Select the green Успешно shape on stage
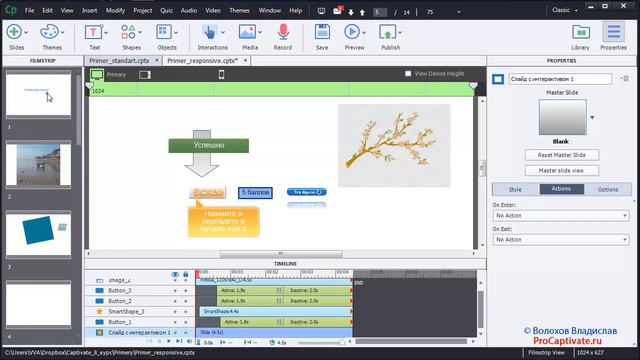Image resolution: width=640 pixels, height=360 pixels. tap(209, 146)
